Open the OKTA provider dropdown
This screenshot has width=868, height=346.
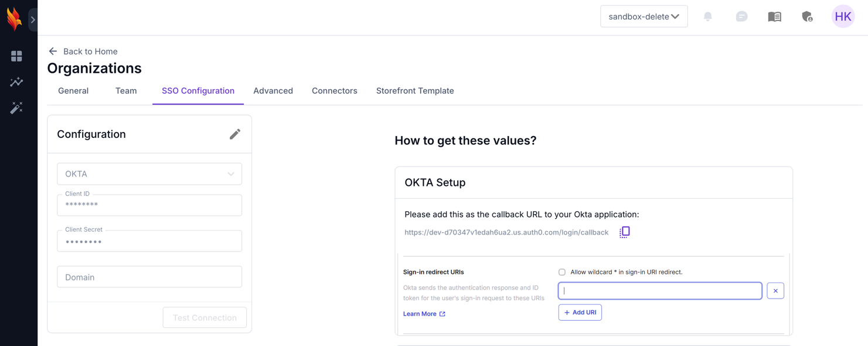tap(149, 174)
